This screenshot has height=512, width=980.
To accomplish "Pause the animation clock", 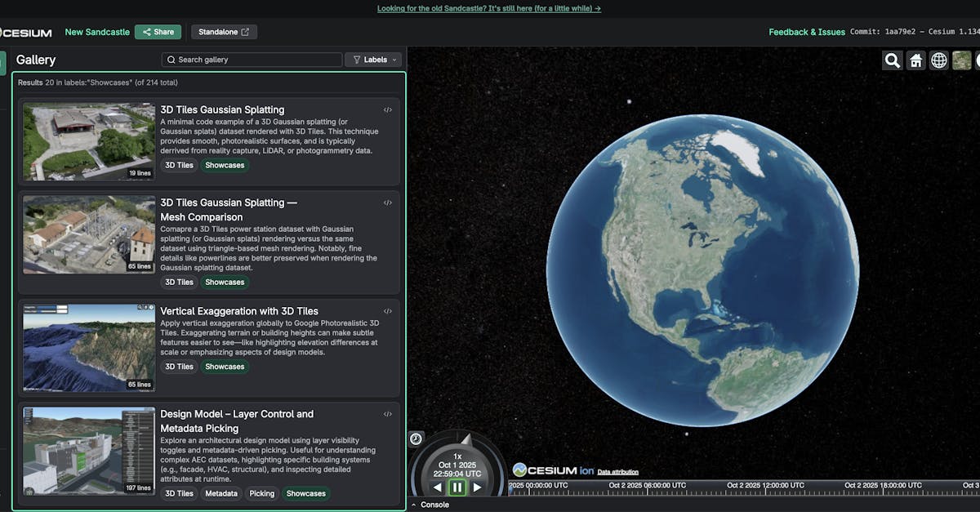I will click(457, 488).
